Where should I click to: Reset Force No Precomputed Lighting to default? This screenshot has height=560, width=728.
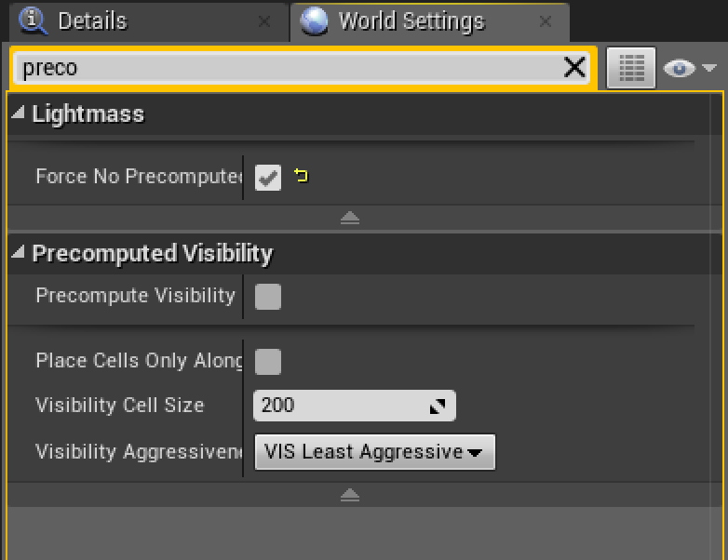(x=301, y=176)
